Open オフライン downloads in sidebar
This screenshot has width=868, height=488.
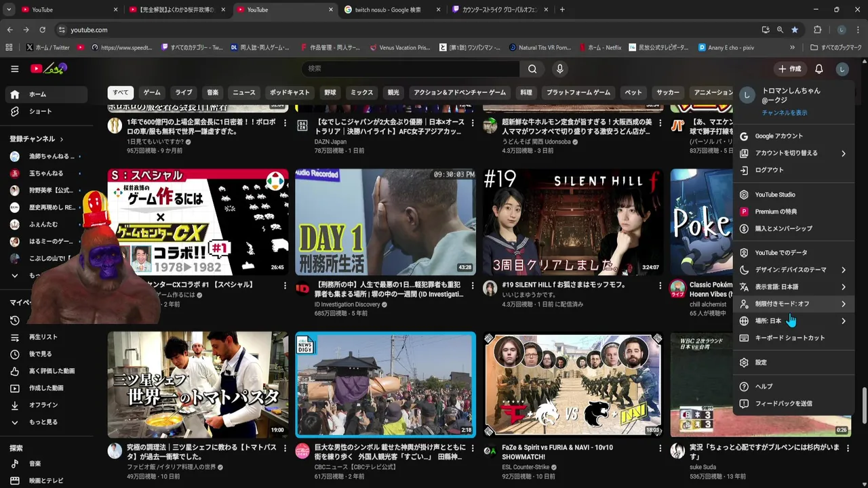pos(45,405)
